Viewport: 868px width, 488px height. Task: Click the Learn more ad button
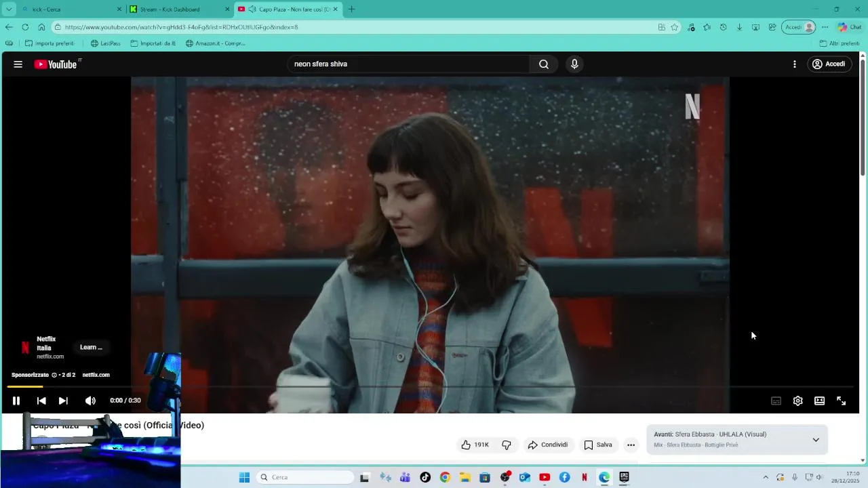(91, 348)
